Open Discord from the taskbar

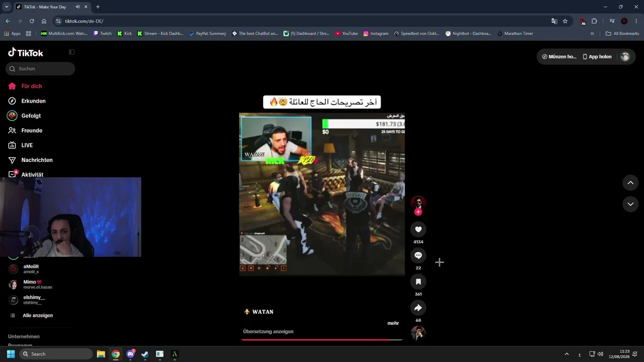pyautogui.click(x=131, y=354)
